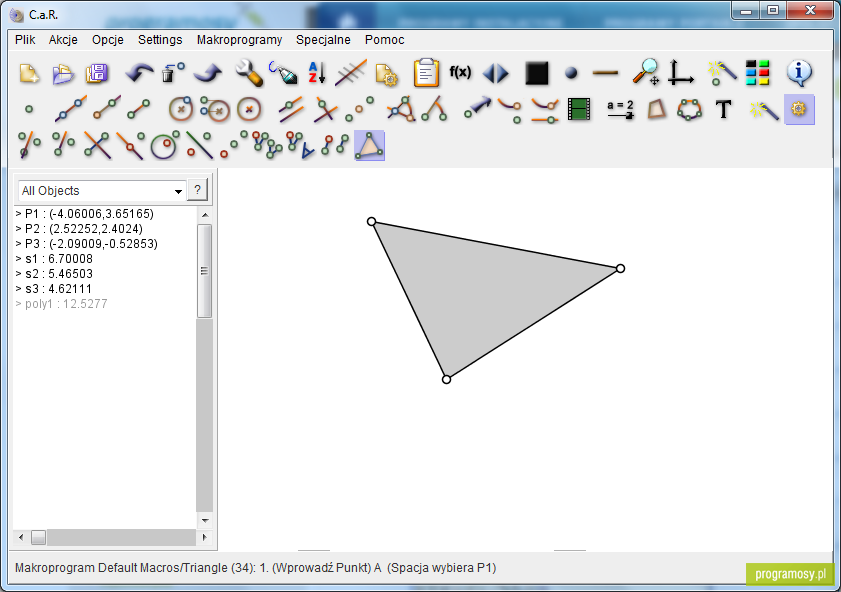Select the T text tool
Screen dimensions: 841x592
coord(724,109)
